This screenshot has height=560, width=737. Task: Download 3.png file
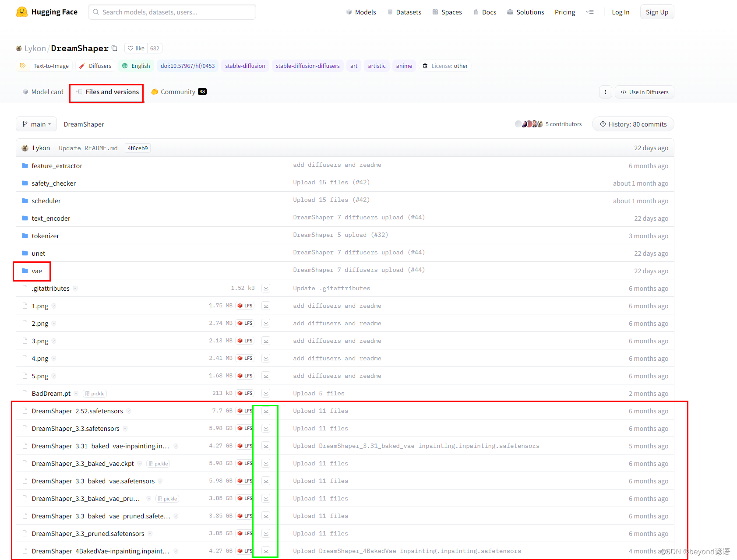pyautogui.click(x=266, y=341)
